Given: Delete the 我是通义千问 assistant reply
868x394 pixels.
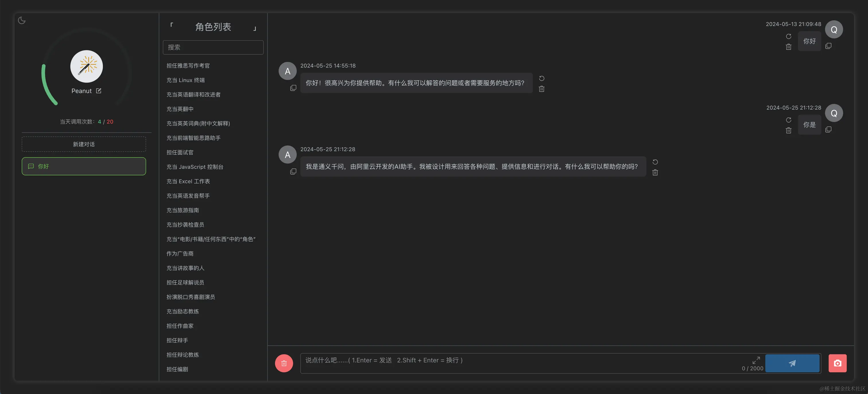Looking at the screenshot, I should [655, 172].
